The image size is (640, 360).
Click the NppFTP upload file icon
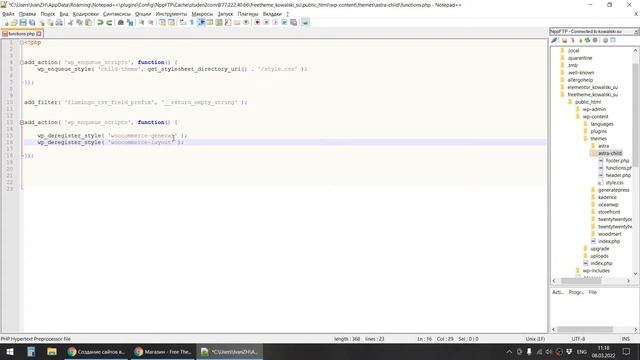coord(580,40)
